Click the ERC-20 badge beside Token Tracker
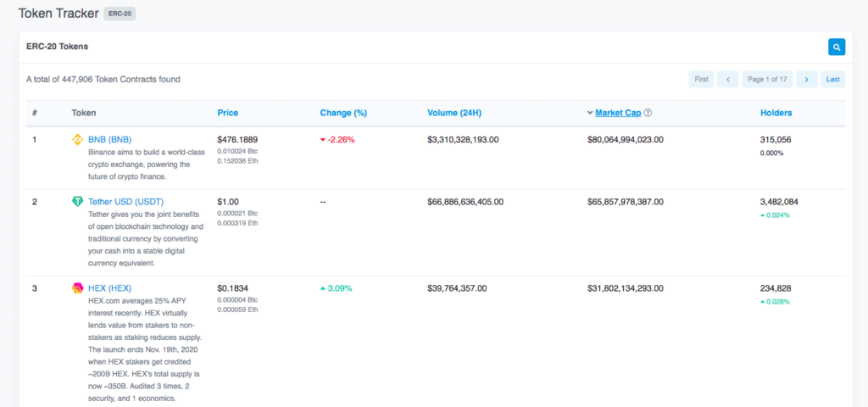The image size is (868, 407). point(120,14)
